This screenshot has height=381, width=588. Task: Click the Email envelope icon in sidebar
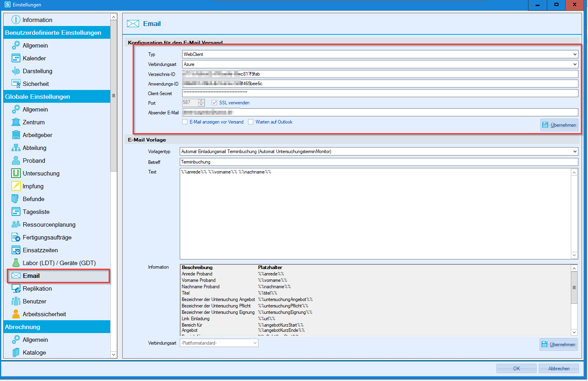[x=16, y=275]
